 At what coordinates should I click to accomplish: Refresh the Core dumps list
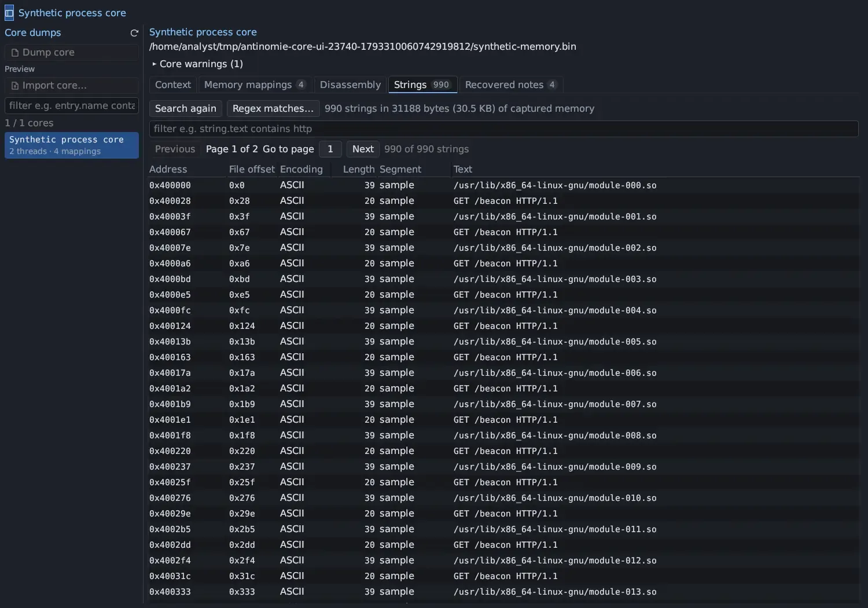click(134, 33)
